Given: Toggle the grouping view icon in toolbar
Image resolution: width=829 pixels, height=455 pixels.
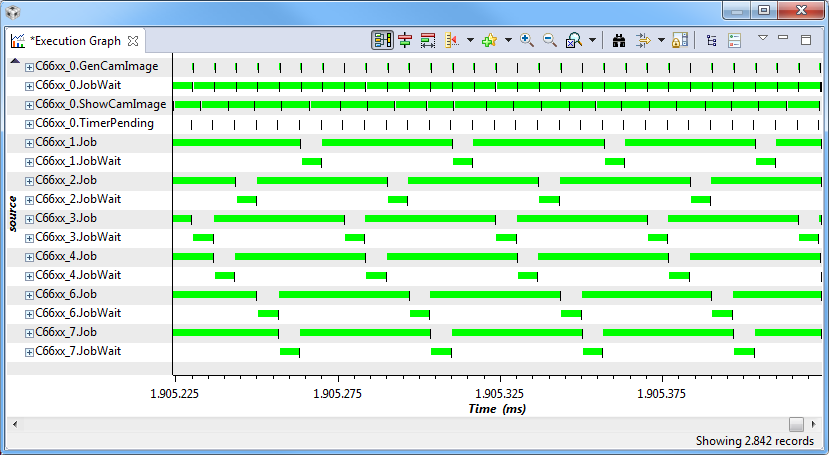Looking at the screenshot, I should click(x=382, y=40).
